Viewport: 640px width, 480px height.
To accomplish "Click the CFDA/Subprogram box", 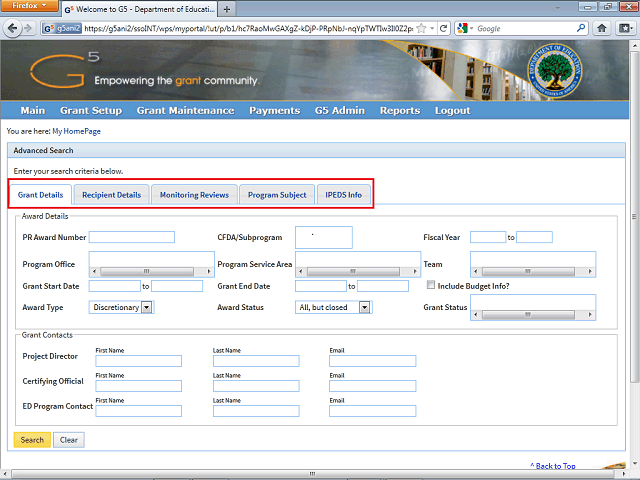I will 324,237.
